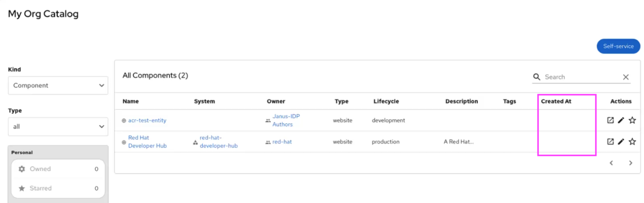Go to previous table page
Image resolution: width=644 pixels, height=203 pixels.
(611, 163)
